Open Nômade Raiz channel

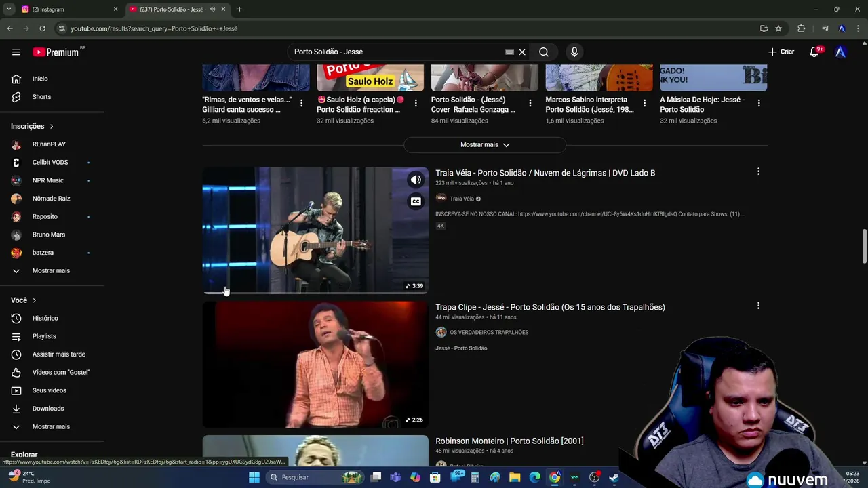click(52, 199)
